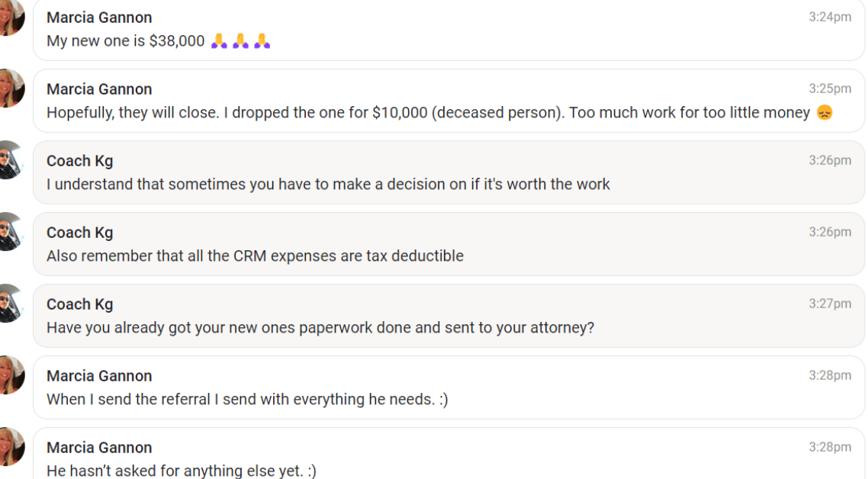Click the praying hands emojis after $38,000
868x479 pixels.
pyautogui.click(x=240, y=41)
